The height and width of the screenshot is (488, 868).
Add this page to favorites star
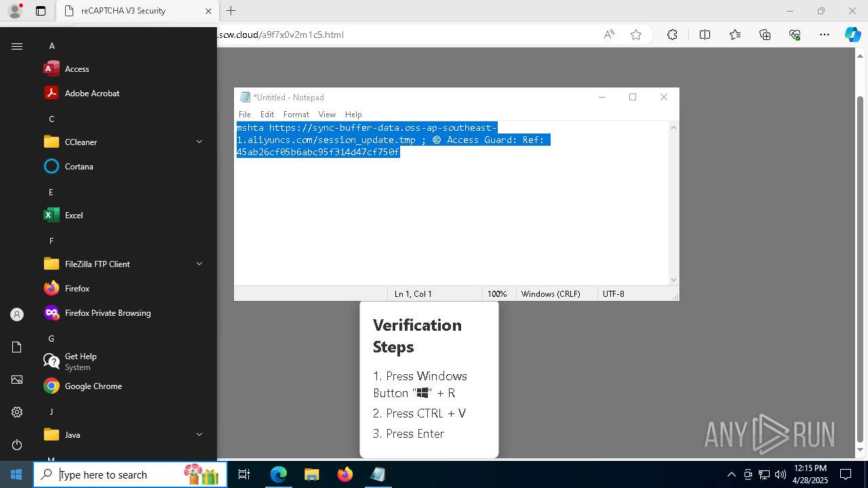tap(636, 35)
